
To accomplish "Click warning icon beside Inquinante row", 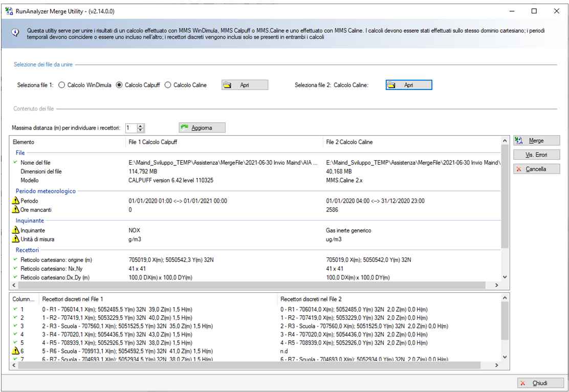I will [15, 230].
